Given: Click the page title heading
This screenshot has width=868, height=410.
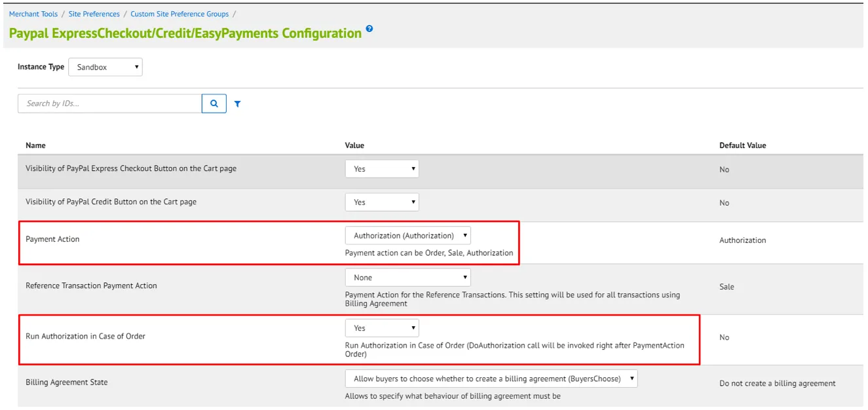Looking at the screenshot, I should pyautogui.click(x=185, y=33).
